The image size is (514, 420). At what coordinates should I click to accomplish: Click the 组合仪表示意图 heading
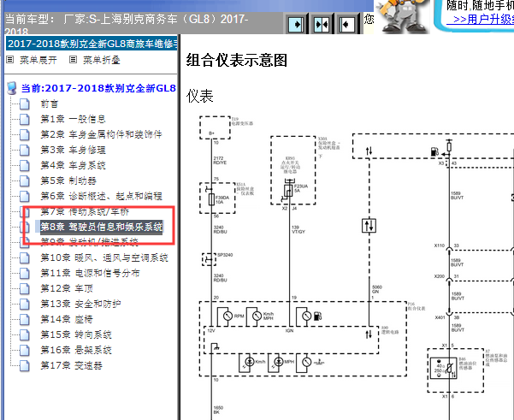[237, 61]
